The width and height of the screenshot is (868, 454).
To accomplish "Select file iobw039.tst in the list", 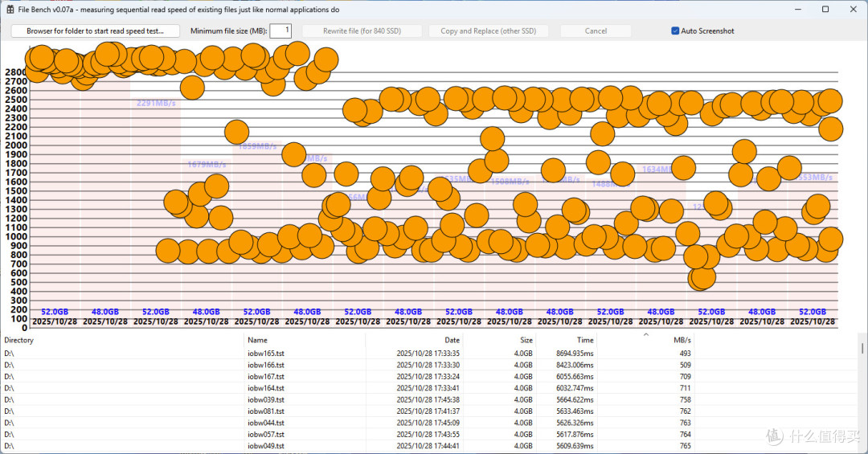I will click(266, 399).
